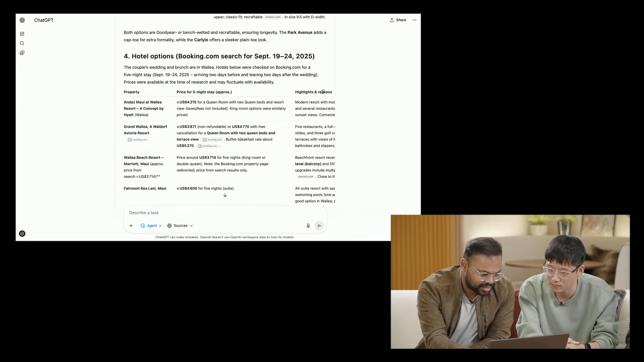Screen dimensions: 644x362
Task: Open the marriott.com source citation
Action: coord(306,177)
